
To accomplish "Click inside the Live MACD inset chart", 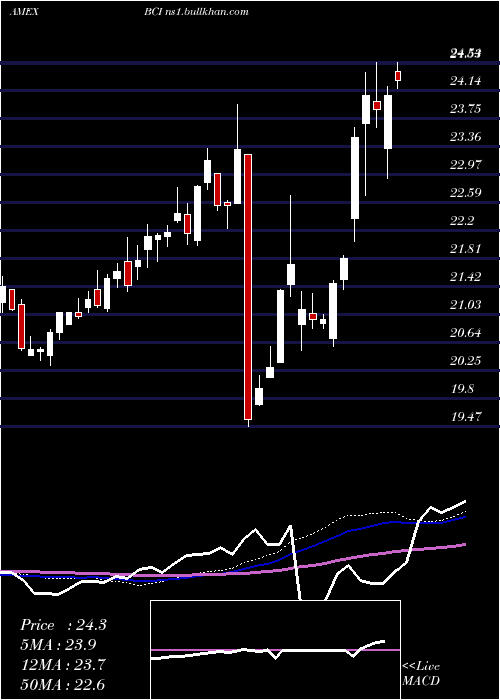I will pos(275,650).
